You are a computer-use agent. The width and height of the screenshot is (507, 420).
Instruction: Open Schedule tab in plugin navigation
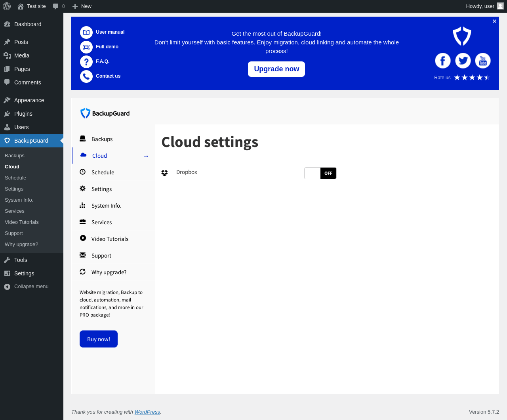point(113,172)
